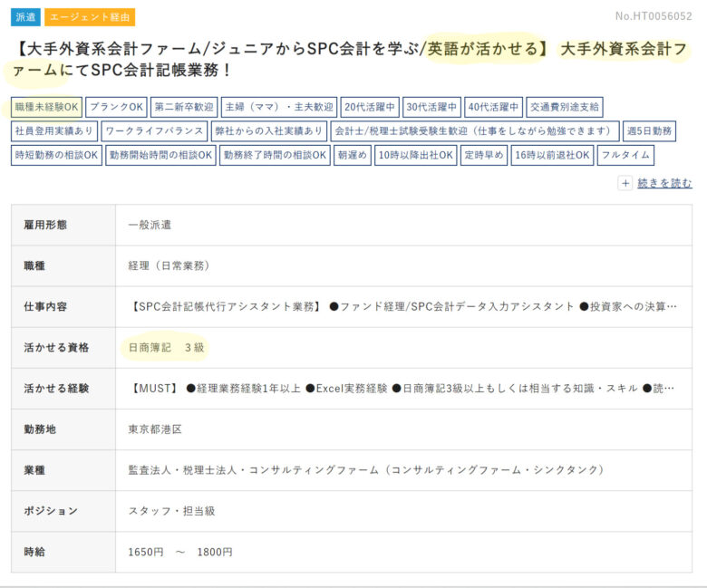The image size is (707, 588).
Task: Click the 職種 row label
Action: tap(34, 265)
